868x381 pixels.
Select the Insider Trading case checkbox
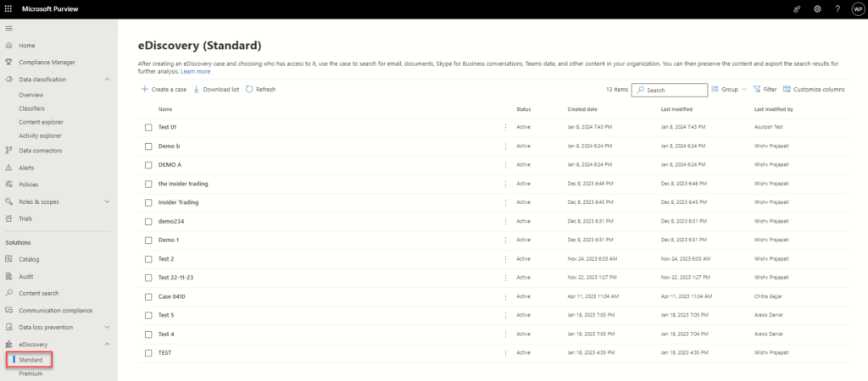point(148,202)
